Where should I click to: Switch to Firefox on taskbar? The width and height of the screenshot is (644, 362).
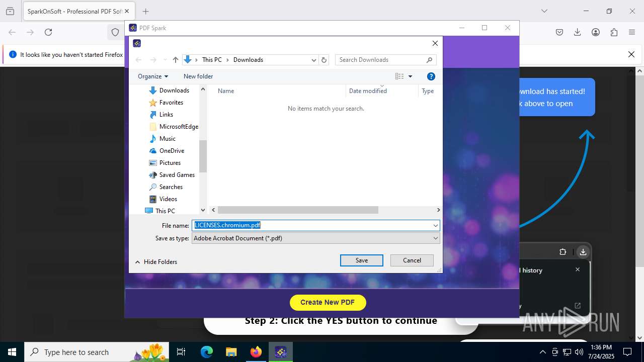[256, 352]
